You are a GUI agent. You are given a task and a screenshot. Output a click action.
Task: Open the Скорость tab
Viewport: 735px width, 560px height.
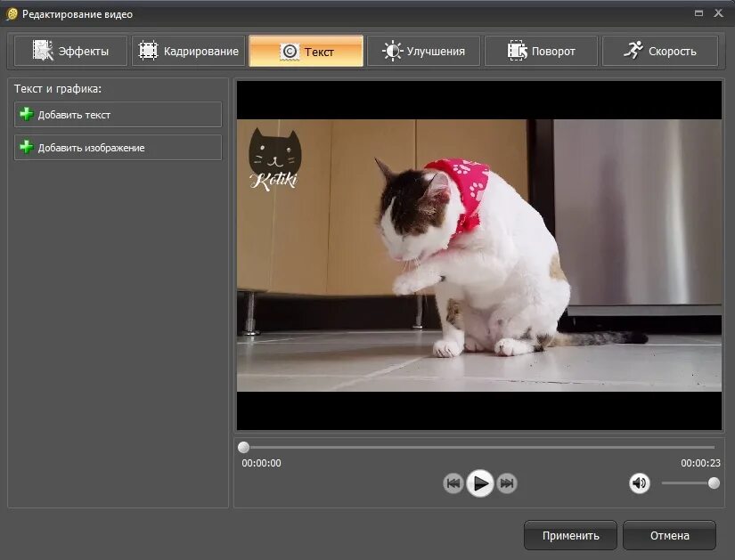(660, 51)
